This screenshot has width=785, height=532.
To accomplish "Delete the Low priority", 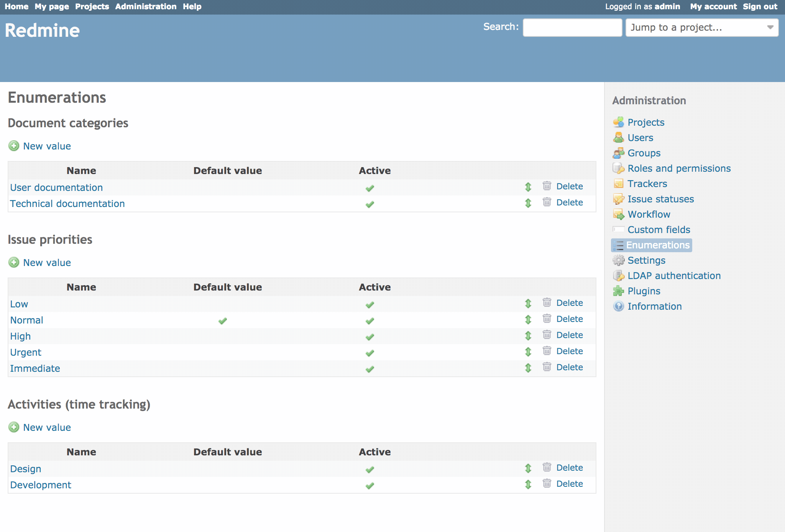I will pos(570,303).
